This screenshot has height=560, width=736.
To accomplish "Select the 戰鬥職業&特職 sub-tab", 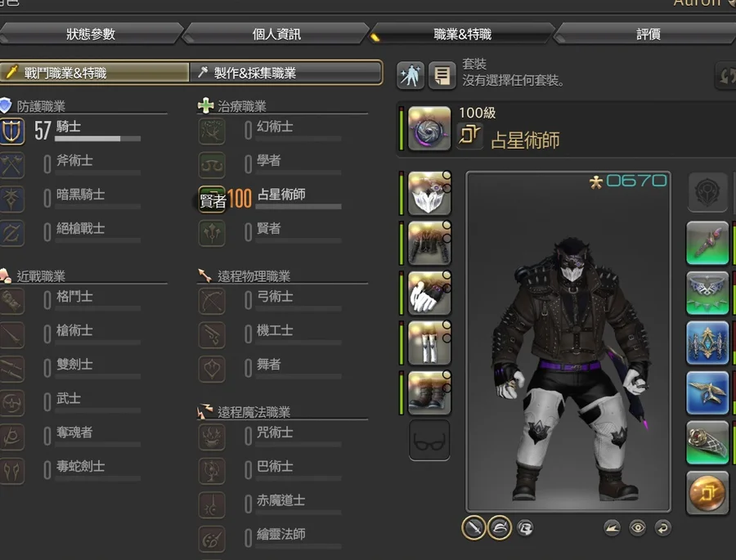I will tap(94, 73).
